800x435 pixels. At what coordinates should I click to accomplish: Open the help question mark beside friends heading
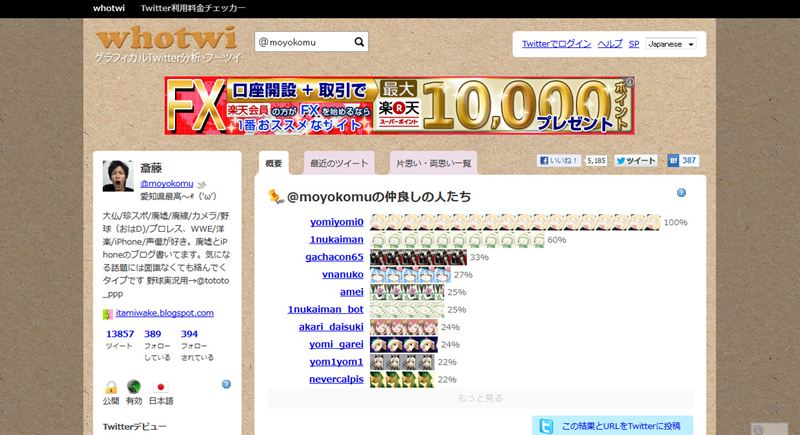coord(681,193)
